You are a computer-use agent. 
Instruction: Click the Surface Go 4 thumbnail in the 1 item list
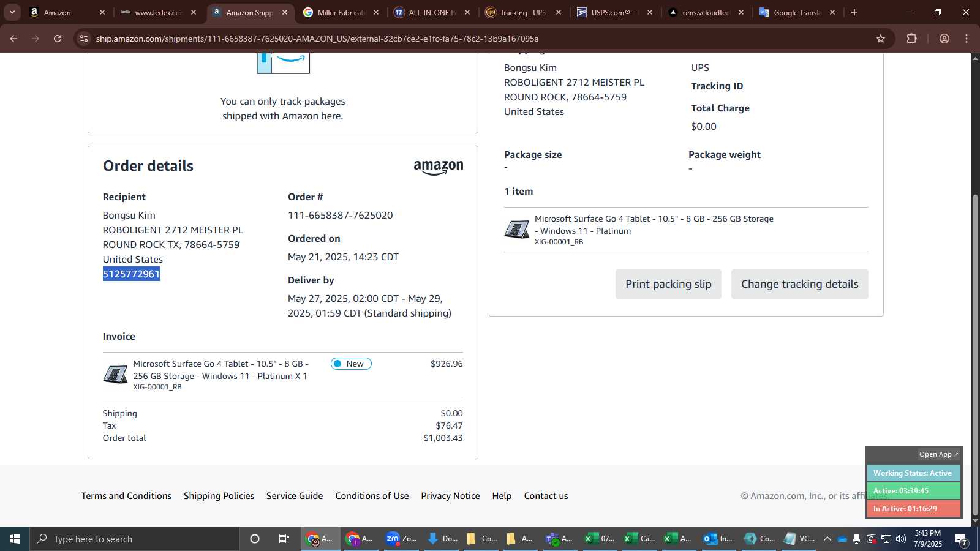click(x=516, y=230)
